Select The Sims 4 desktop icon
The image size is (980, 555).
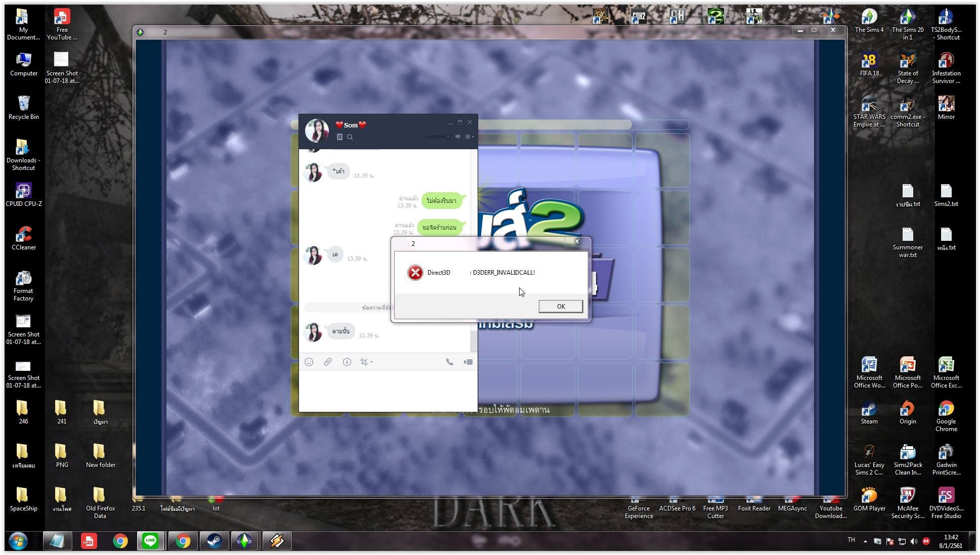(x=869, y=20)
